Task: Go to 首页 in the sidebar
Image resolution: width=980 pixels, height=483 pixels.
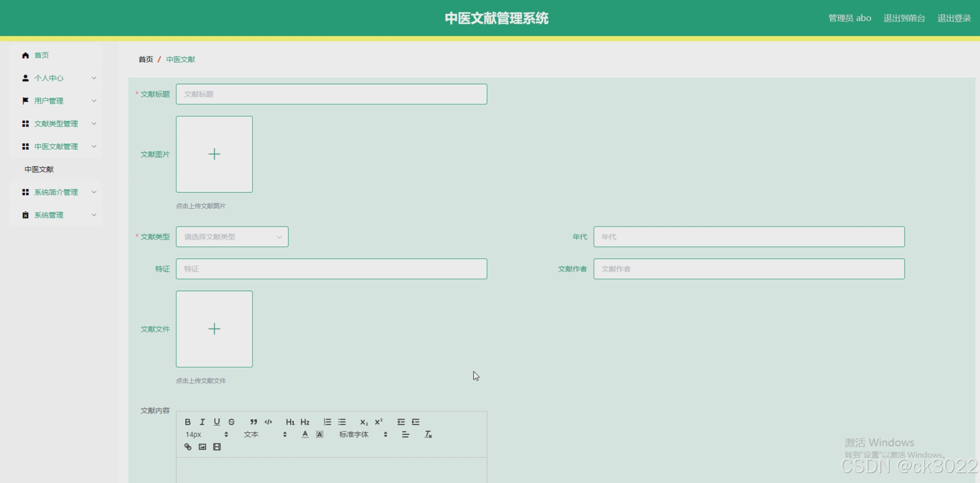Action: [x=42, y=55]
